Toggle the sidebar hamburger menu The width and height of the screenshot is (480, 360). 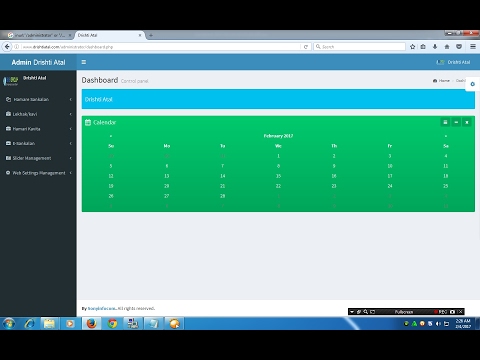[84, 62]
